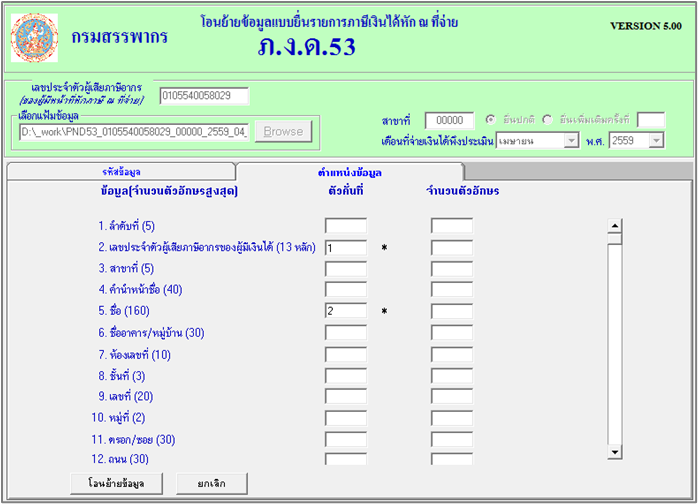Click จำนวนตัวอักษร field for 5. ชื่อ (160)
This screenshot has width=698, height=504.
pos(452,311)
